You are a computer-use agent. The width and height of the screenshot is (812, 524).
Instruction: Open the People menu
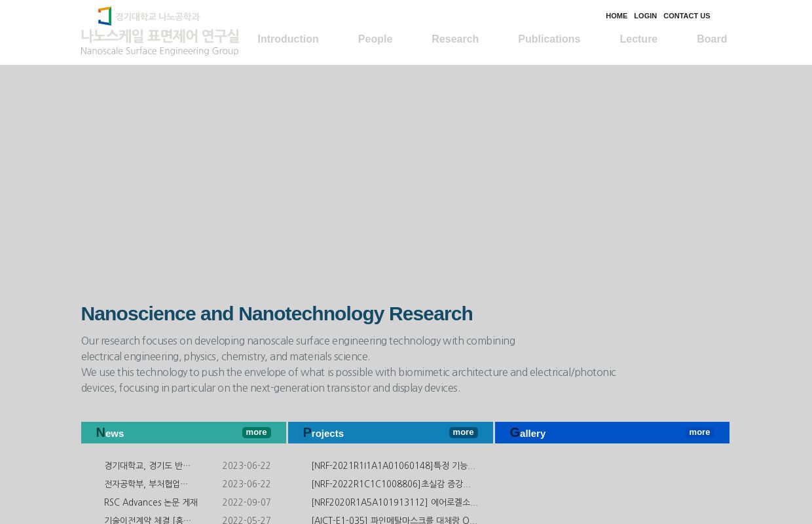pos(375,39)
